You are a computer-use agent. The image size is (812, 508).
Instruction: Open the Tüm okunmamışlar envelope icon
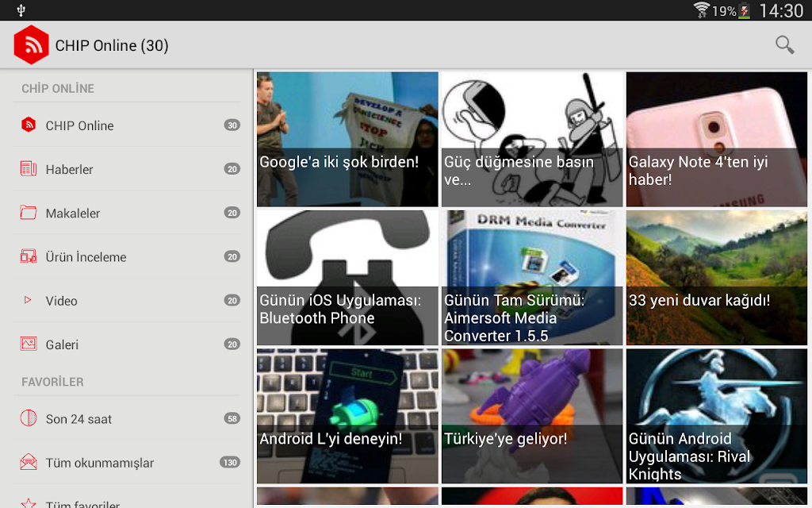click(29, 462)
